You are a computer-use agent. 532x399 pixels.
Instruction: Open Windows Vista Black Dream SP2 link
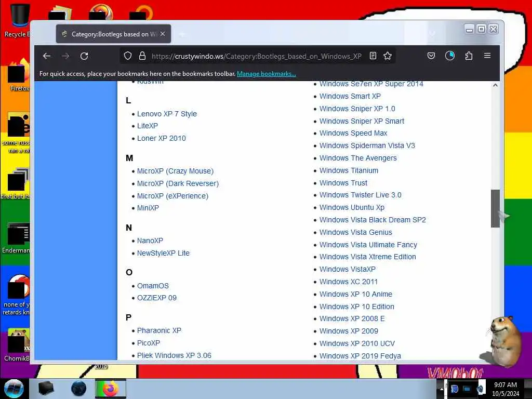(373, 220)
